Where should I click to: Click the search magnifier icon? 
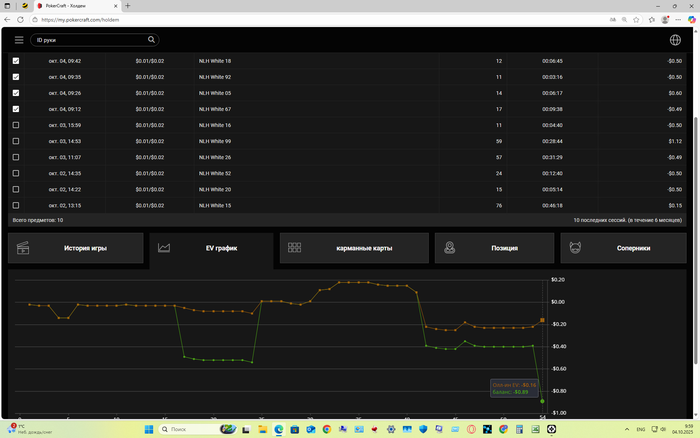click(x=151, y=40)
